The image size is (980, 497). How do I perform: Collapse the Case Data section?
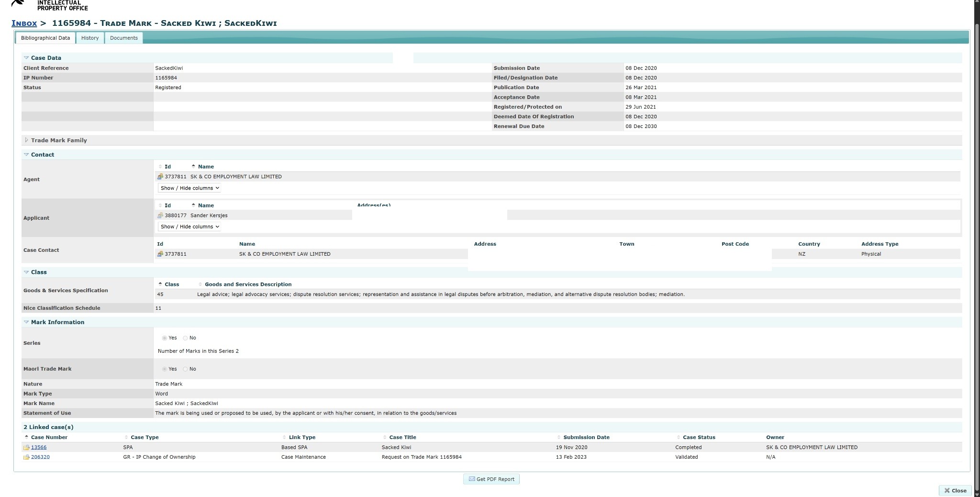[x=26, y=58]
